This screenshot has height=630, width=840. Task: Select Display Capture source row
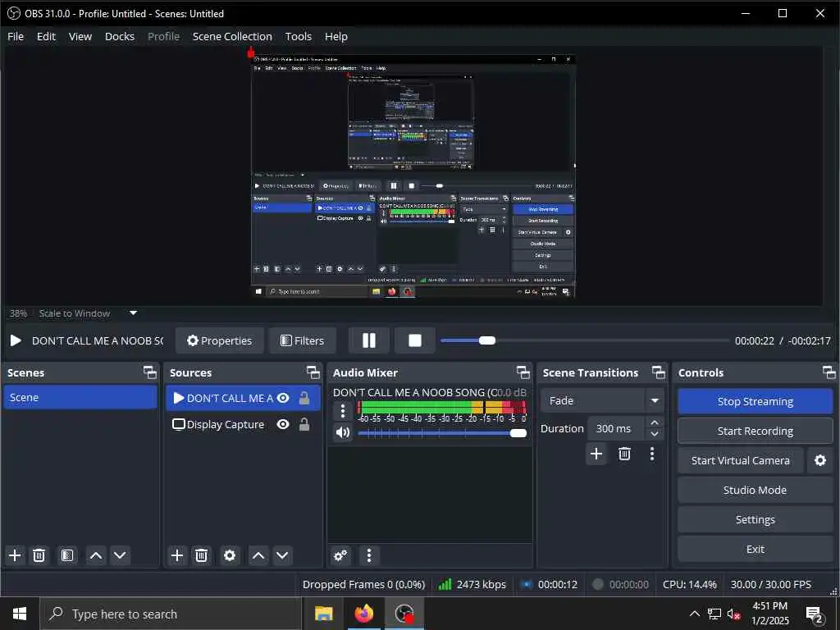243,424
